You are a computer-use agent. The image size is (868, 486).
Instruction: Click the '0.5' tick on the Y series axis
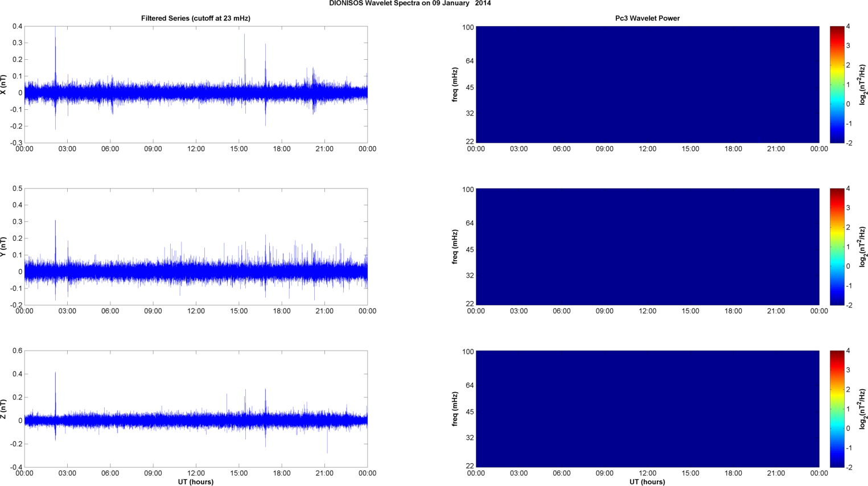click(18, 188)
